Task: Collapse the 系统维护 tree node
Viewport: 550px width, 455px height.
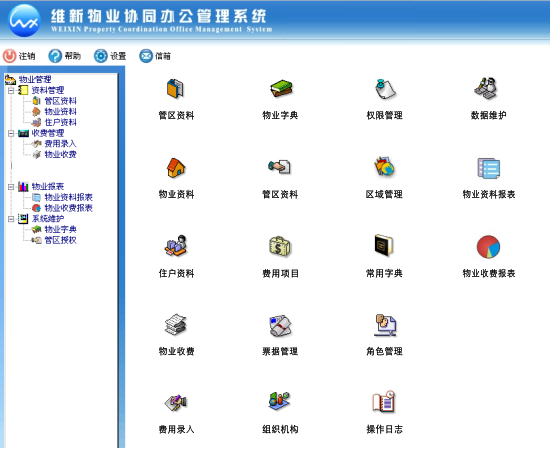Action: coord(11,219)
